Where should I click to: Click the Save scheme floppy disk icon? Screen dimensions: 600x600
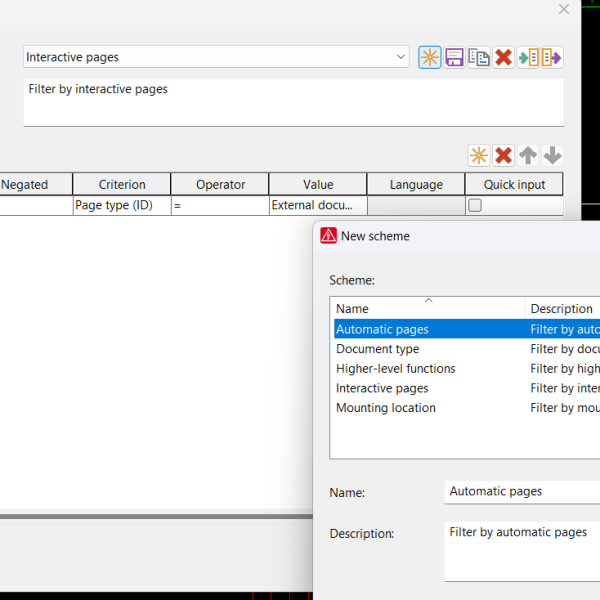click(x=454, y=57)
